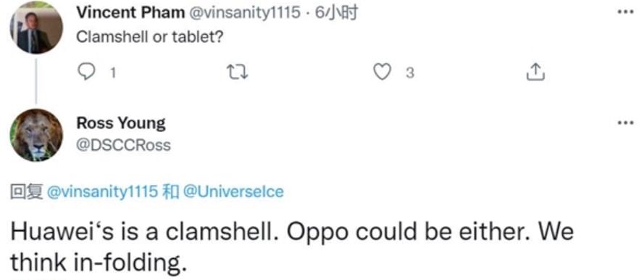Retweet the 'Clamshell or tablet?' tweet

pos(238,73)
